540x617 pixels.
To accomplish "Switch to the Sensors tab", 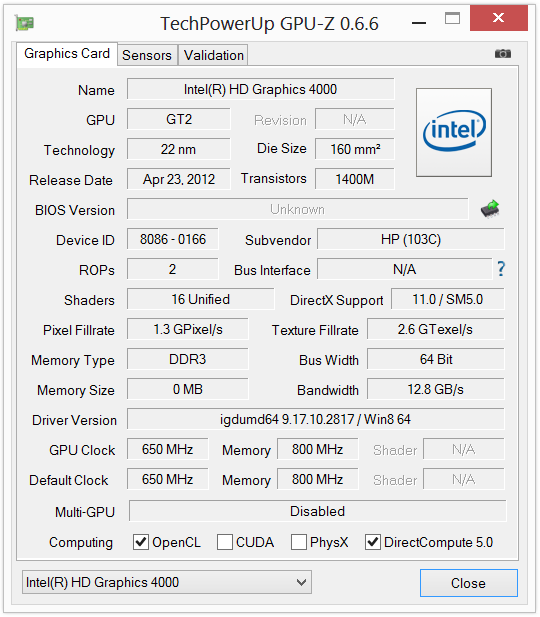I will point(147,55).
